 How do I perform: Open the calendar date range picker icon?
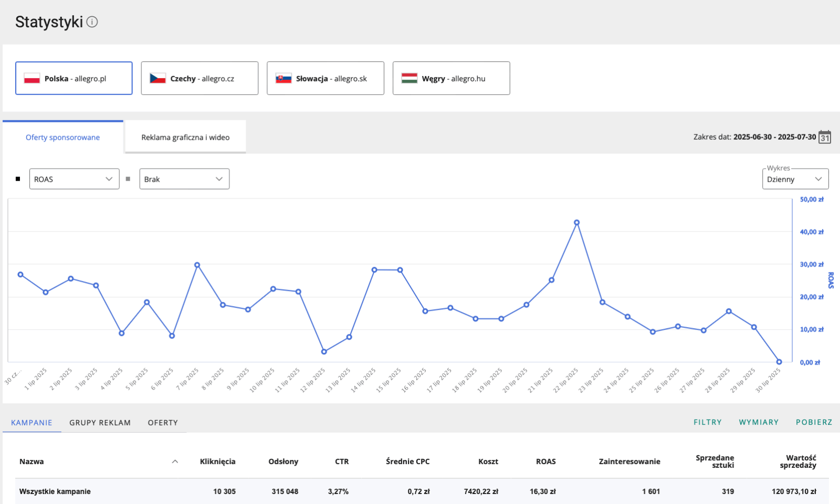(x=825, y=137)
